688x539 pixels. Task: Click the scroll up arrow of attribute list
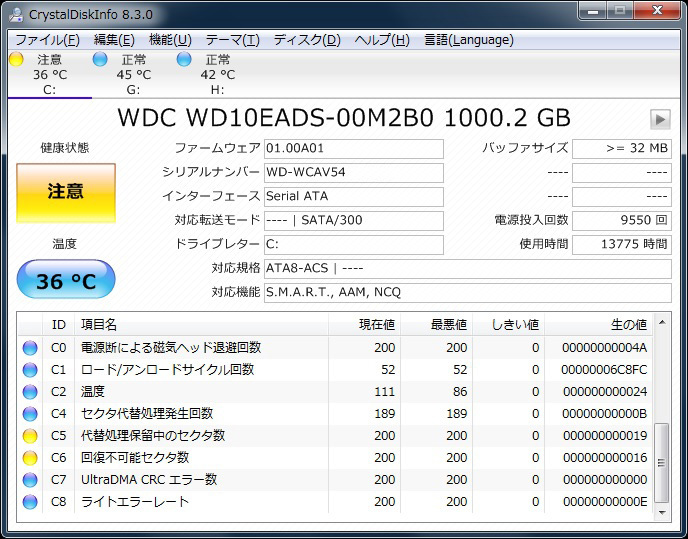tap(662, 323)
